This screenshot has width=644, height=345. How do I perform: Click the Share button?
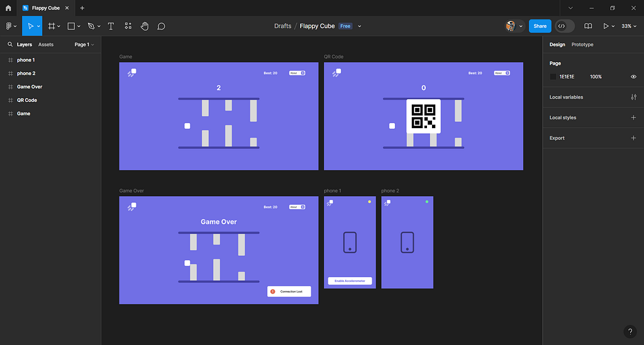[x=540, y=26]
